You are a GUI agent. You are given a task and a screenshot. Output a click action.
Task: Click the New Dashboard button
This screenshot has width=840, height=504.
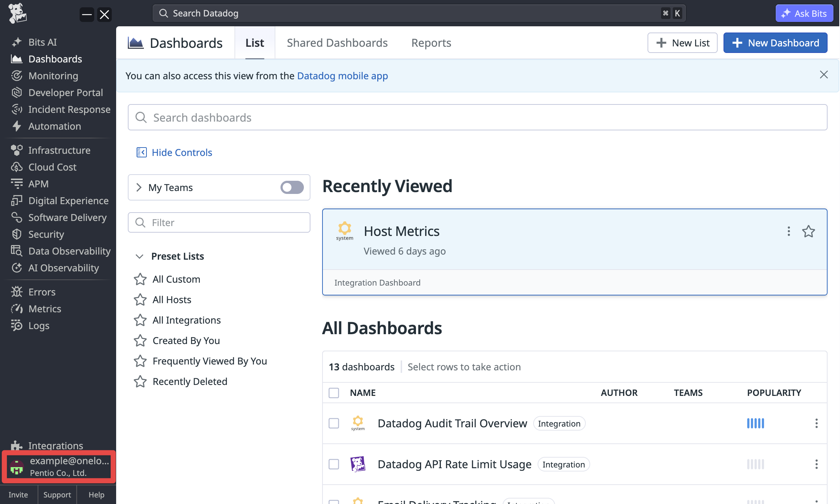[x=775, y=43]
